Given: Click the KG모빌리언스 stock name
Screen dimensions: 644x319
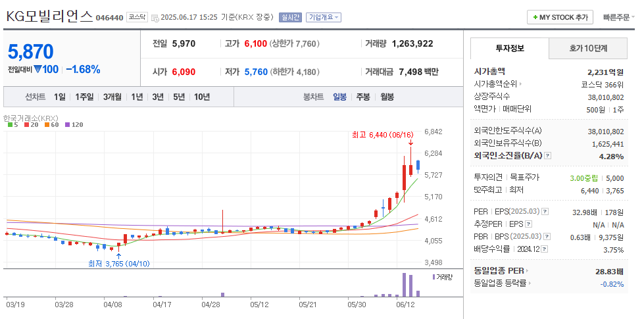Looking at the screenshot, I should [49, 17].
